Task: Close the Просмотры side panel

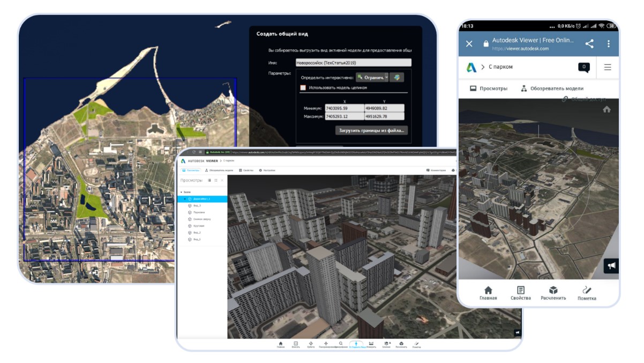Action: click(x=222, y=180)
